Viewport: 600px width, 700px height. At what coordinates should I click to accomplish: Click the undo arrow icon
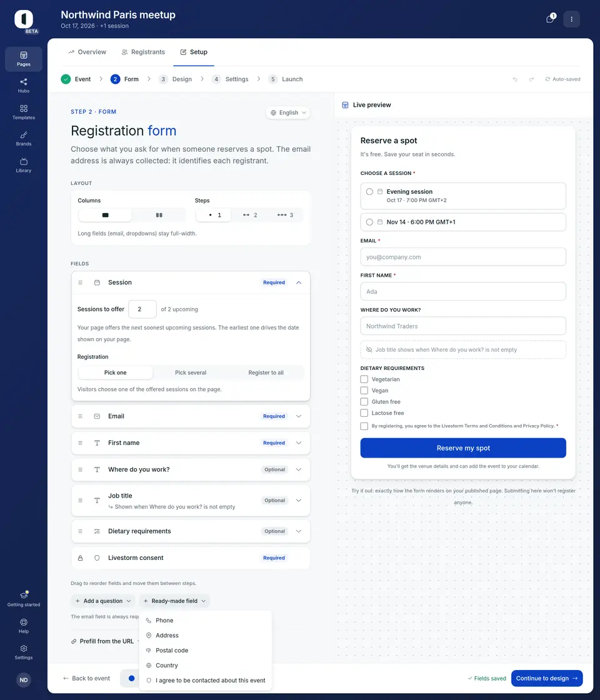515,79
